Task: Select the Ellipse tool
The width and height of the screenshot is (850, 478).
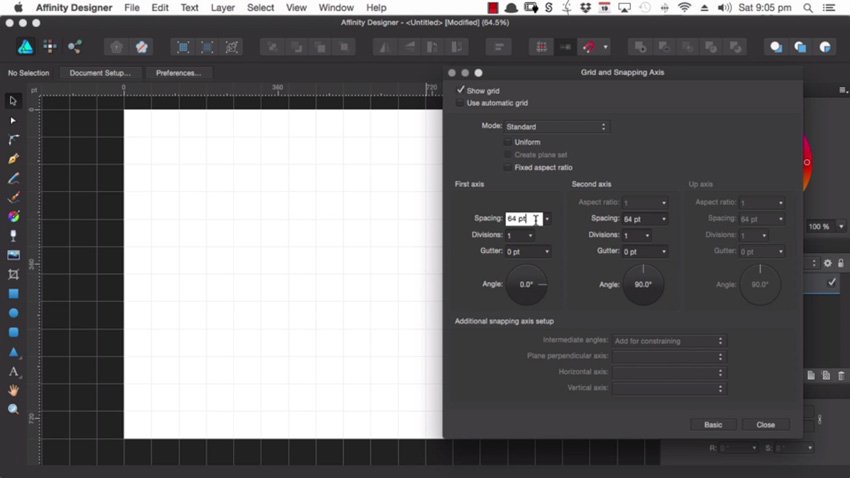Action: 14,313
